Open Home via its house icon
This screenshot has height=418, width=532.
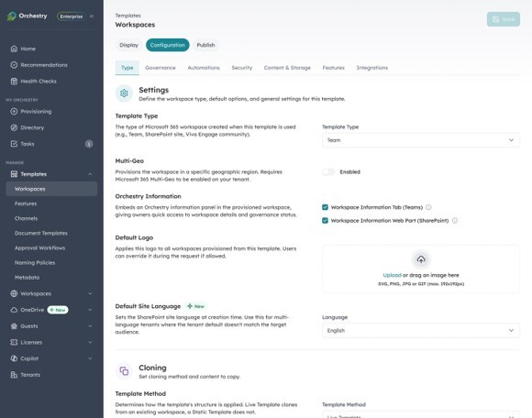[x=14, y=49]
